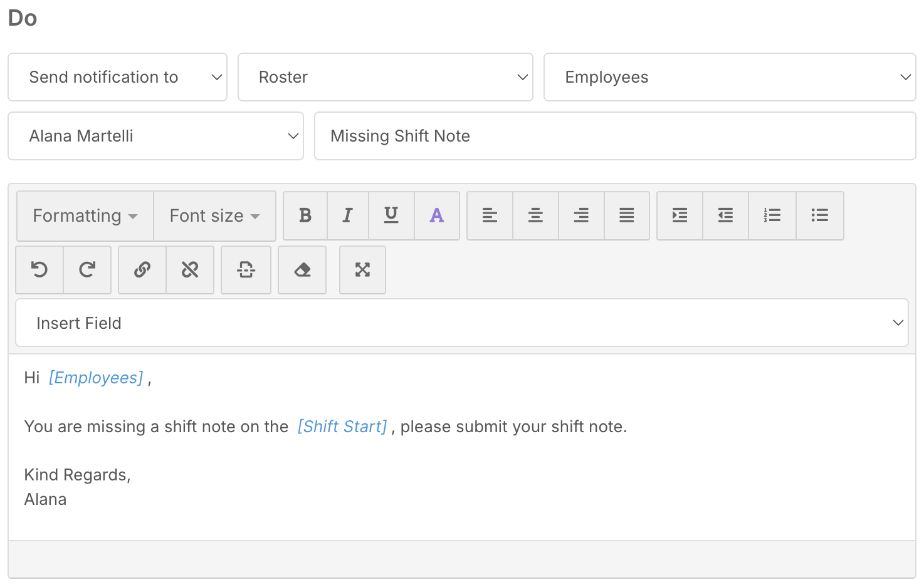Toggle bold text formatting
924x585 pixels.
pos(305,215)
